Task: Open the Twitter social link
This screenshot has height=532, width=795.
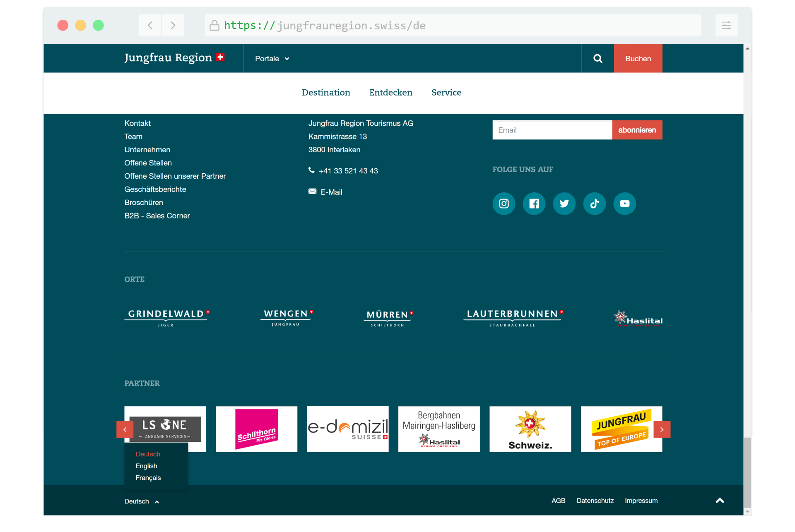Action: 564,204
